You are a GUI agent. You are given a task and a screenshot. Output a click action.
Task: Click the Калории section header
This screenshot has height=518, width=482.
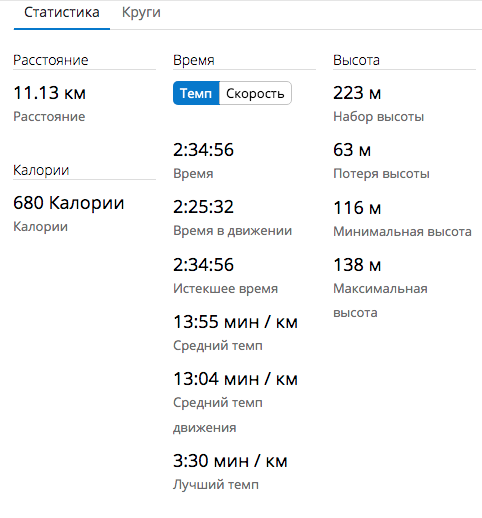coord(41,170)
